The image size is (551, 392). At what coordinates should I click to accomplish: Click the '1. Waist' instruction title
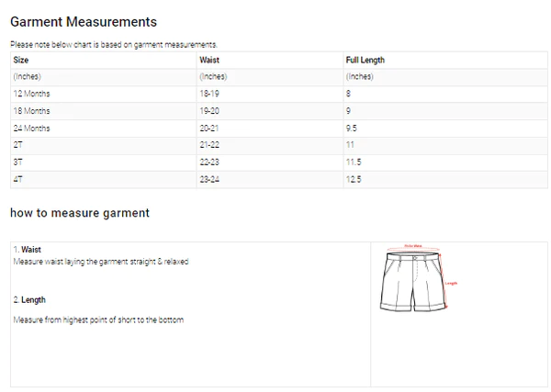point(28,250)
